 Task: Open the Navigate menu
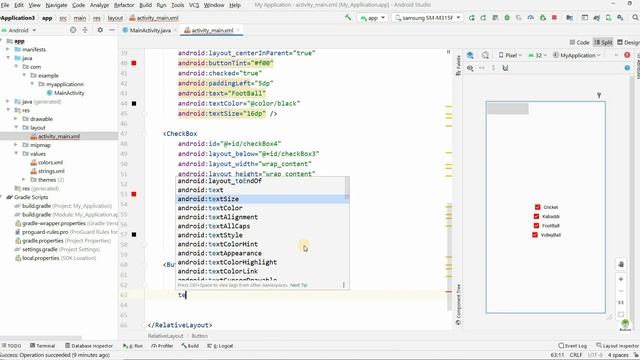coord(56,5)
